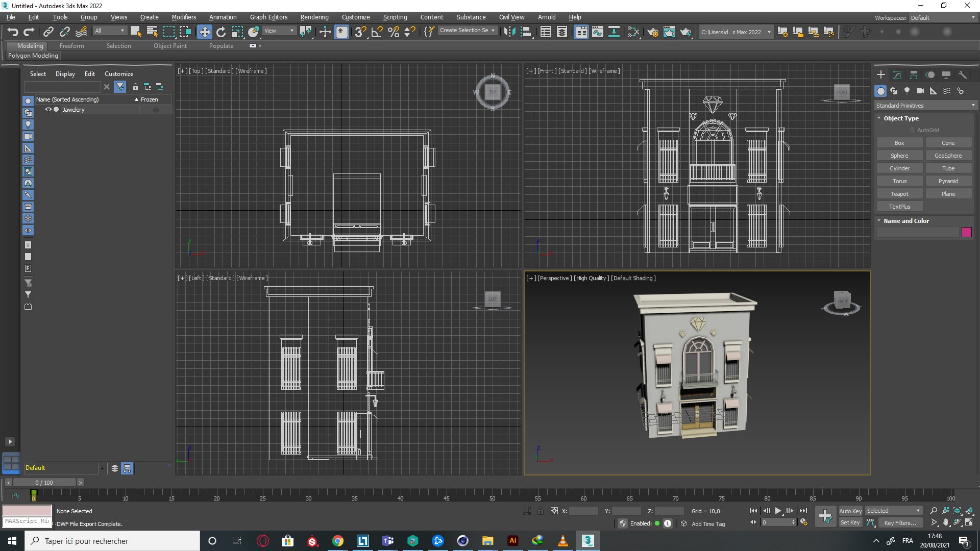Open the Graph Editors menu
The image size is (980, 551).
pos(268,17)
